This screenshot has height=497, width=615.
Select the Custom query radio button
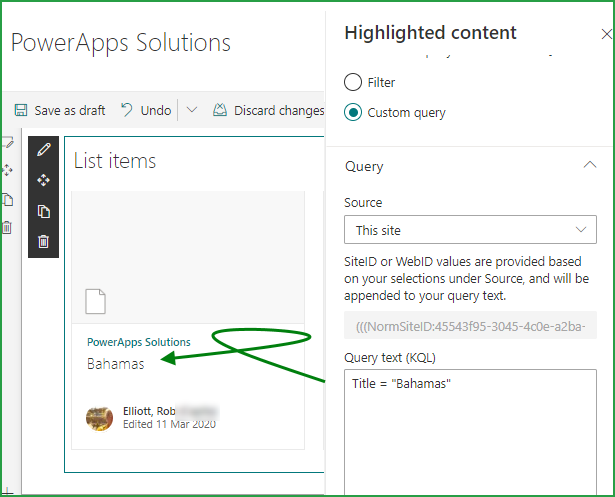coord(353,112)
